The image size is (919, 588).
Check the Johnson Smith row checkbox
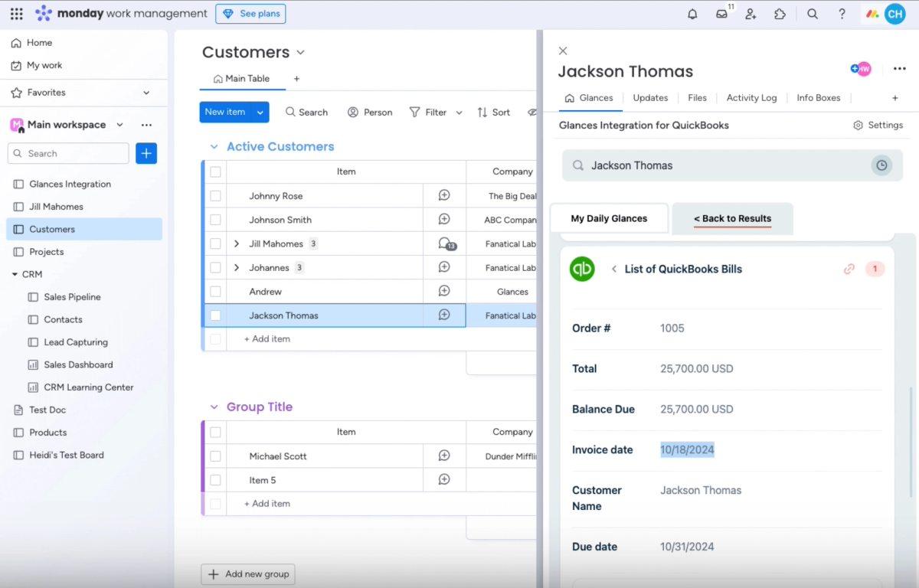(x=215, y=219)
